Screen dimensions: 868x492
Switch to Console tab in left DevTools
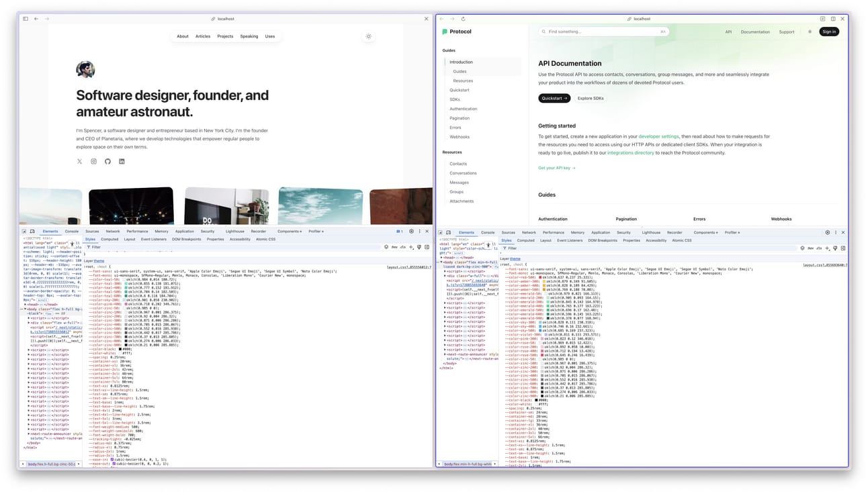(71, 232)
